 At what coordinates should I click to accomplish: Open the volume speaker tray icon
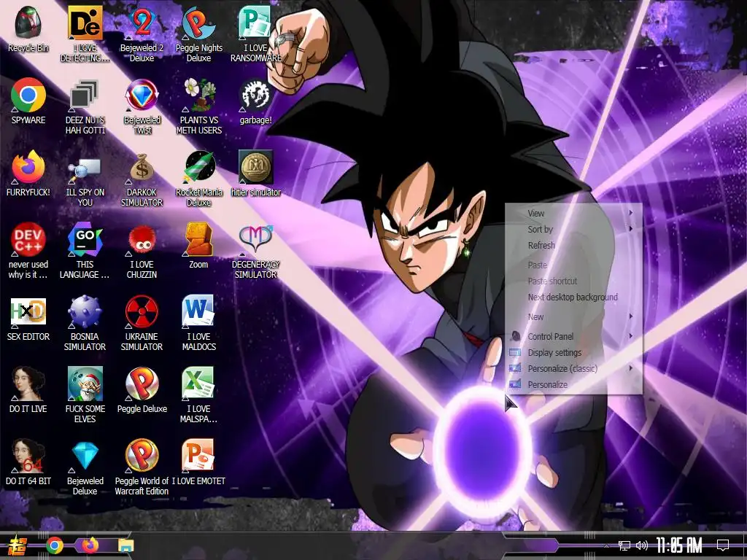642,545
